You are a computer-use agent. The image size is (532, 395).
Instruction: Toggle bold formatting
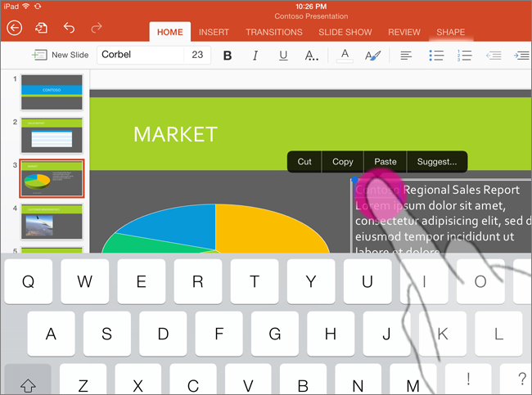point(228,56)
